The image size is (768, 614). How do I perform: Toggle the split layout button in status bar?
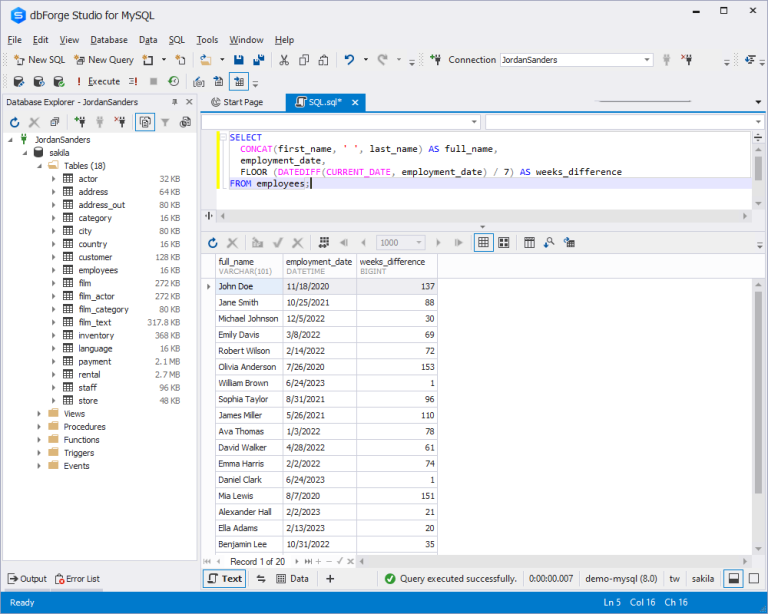click(x=733, y=579)
